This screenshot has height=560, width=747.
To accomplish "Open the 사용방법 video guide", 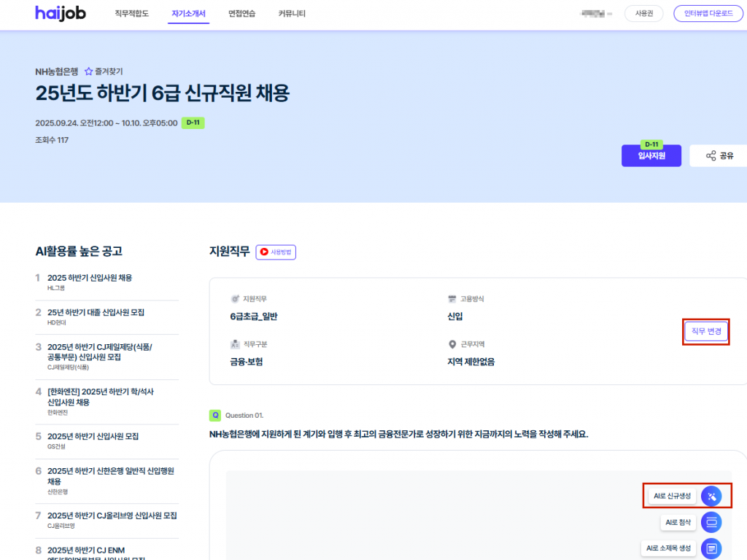I will coord(276,252).
